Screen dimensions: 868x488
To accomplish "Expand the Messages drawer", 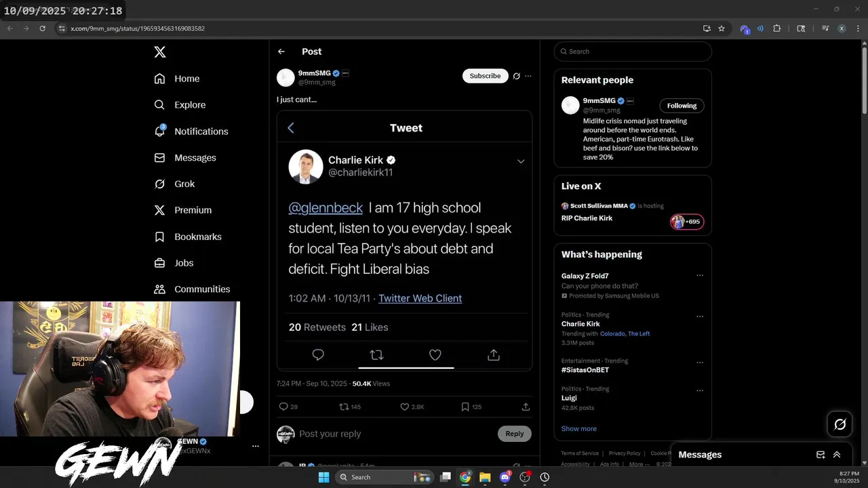I will tap(837, 455).
